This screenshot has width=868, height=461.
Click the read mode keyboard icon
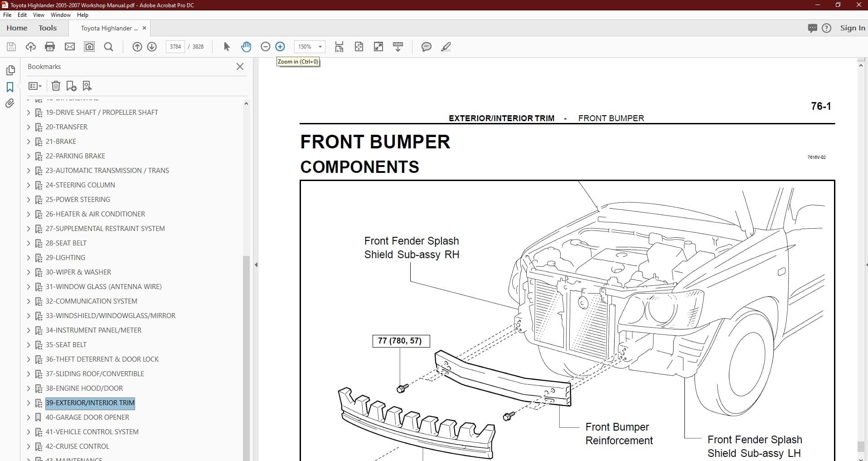[398, 47]
